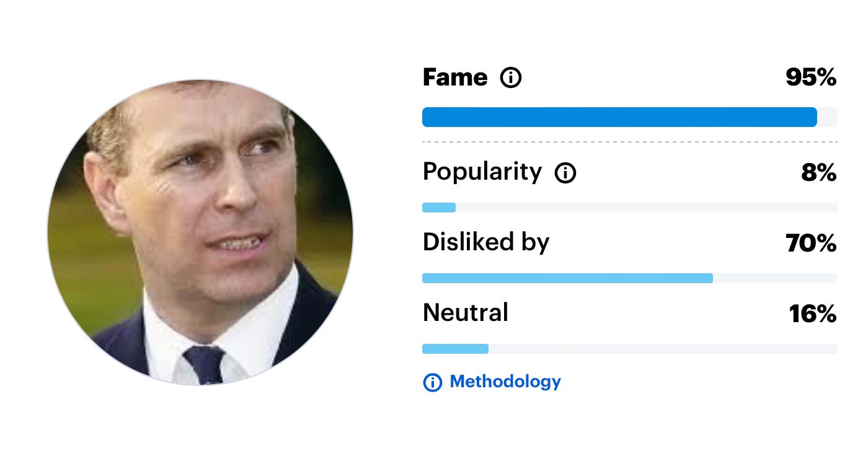
Task: Click the 8% Popularity value
Action: (818, 173)
